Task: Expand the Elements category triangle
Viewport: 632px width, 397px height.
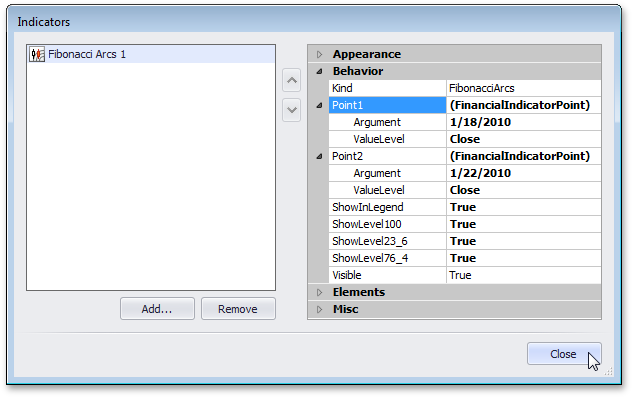Action: 319,292
